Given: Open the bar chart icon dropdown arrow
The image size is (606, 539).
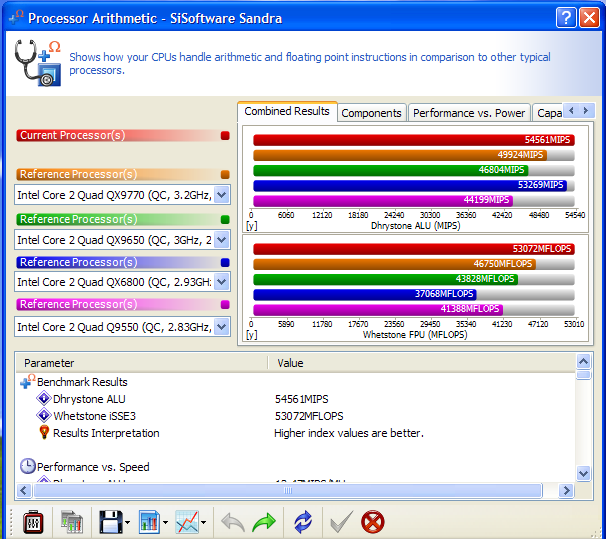Looking at the screenshot, I should coord(165,522).
